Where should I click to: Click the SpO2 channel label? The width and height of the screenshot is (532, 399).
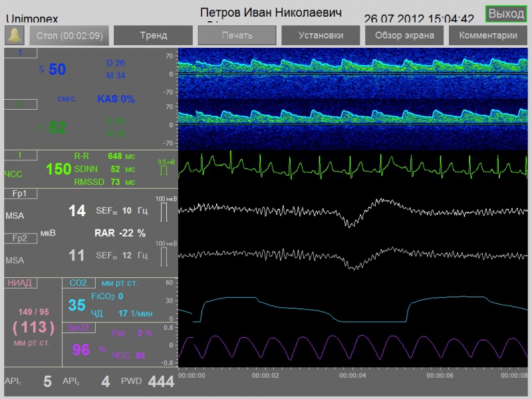pos(78,327)
